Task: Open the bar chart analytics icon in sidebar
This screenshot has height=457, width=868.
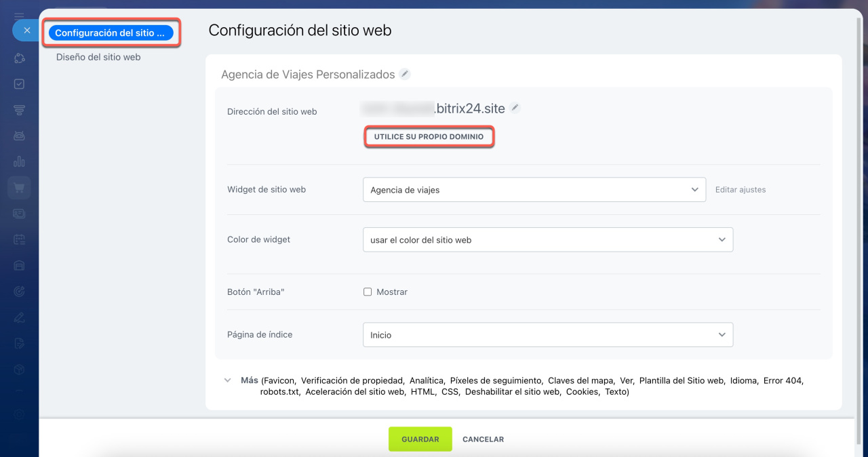Action: 19,161
